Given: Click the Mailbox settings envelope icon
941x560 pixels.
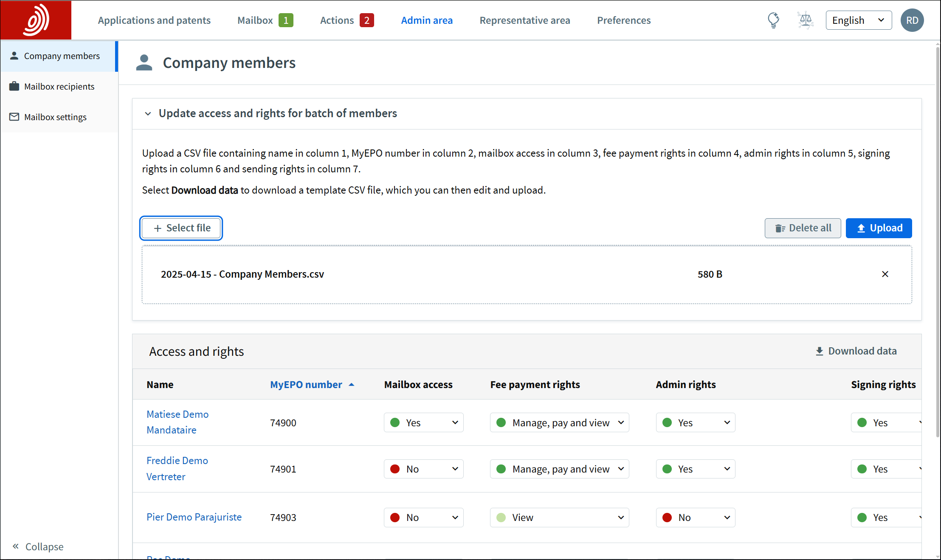Looking at the screenshot, I should coord(14,117).
